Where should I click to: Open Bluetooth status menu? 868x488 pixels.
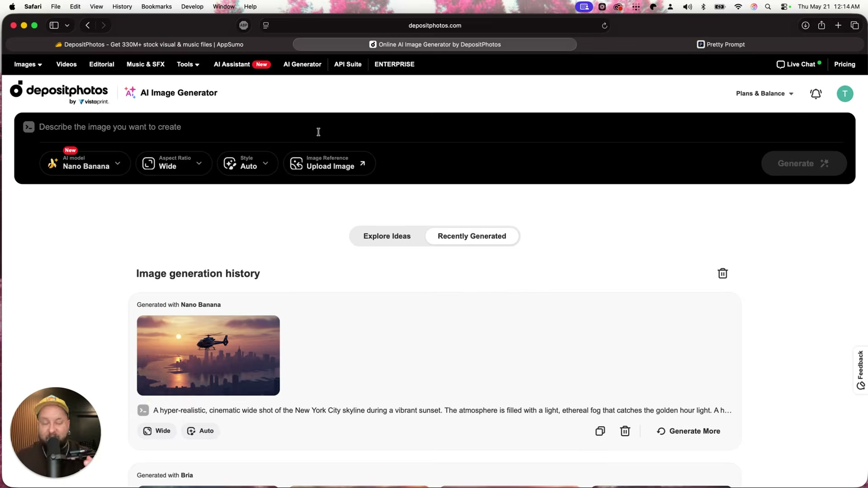[703, 7]
